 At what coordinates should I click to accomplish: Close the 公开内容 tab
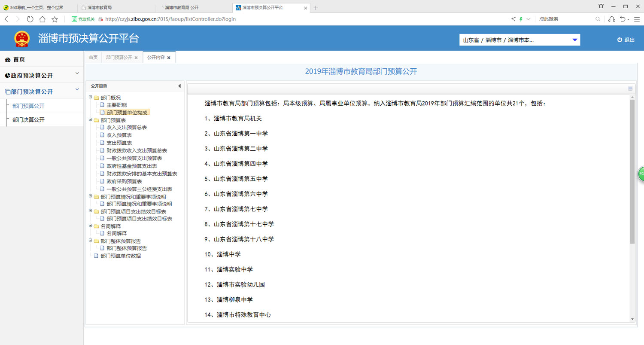pos(169,58)
